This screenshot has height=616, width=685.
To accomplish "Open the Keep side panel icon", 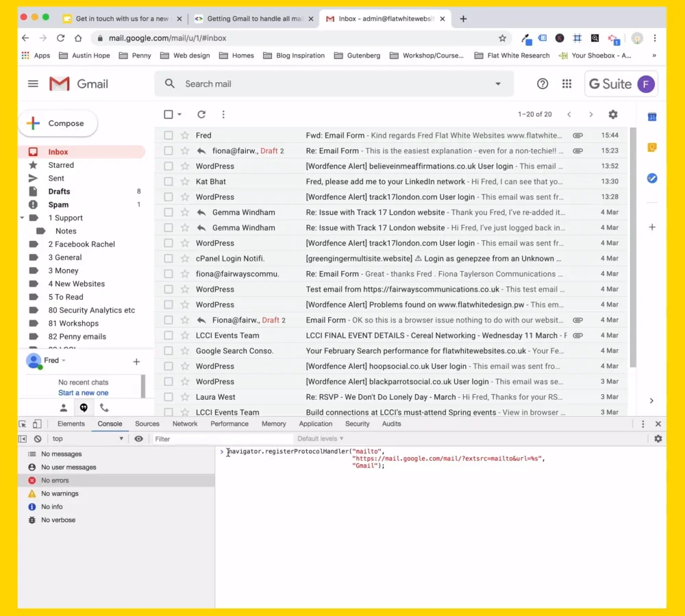I will (x=652, y=148).
